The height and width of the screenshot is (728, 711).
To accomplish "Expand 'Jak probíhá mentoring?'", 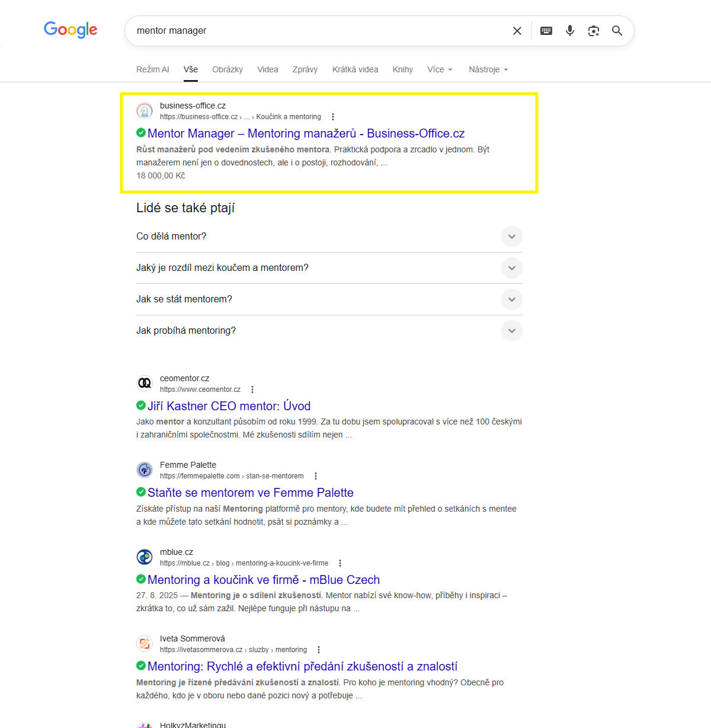I will (x=511, y=331).
